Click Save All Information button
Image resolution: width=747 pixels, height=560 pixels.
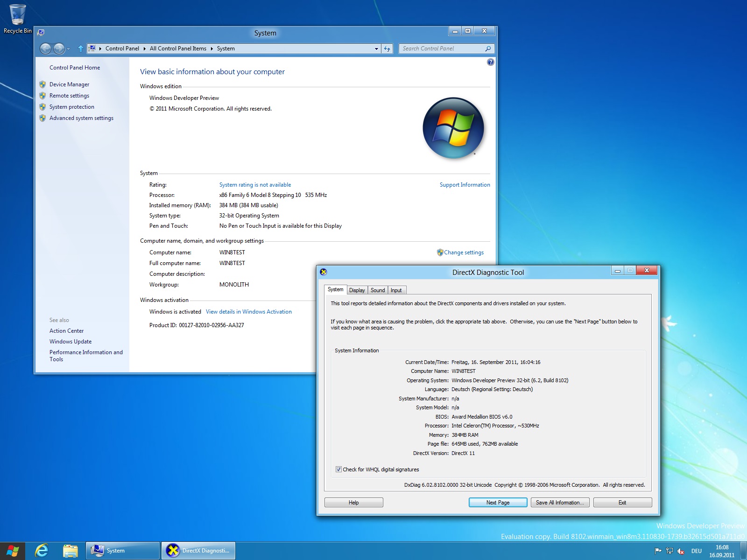click(560, 503)
